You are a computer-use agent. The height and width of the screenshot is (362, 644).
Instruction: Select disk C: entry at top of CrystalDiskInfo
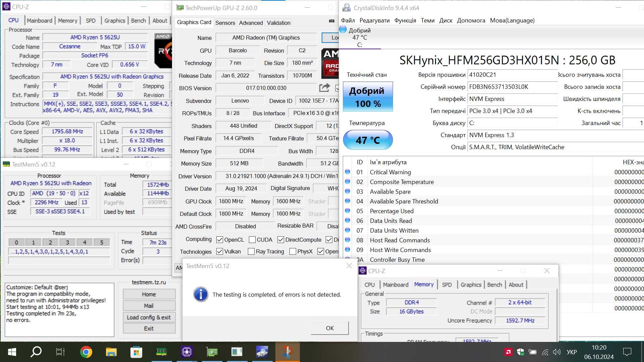360,37
